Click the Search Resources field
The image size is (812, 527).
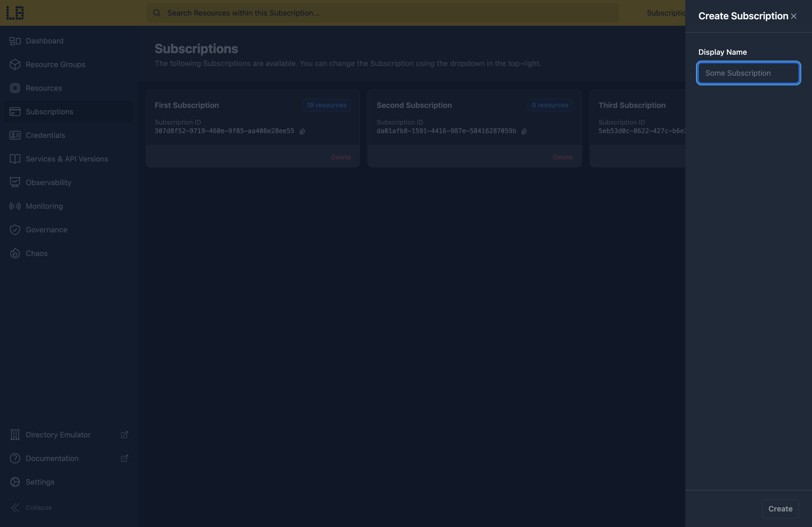point(382,13)
